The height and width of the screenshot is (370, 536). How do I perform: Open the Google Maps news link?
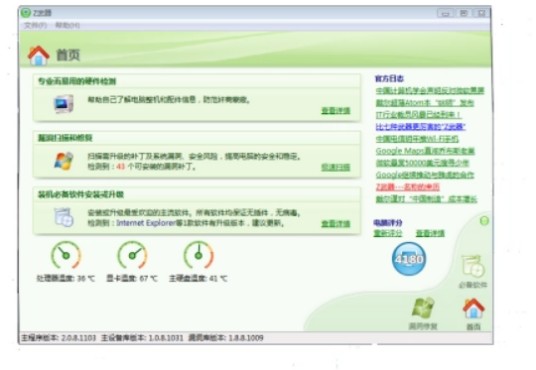click(425, 151)
